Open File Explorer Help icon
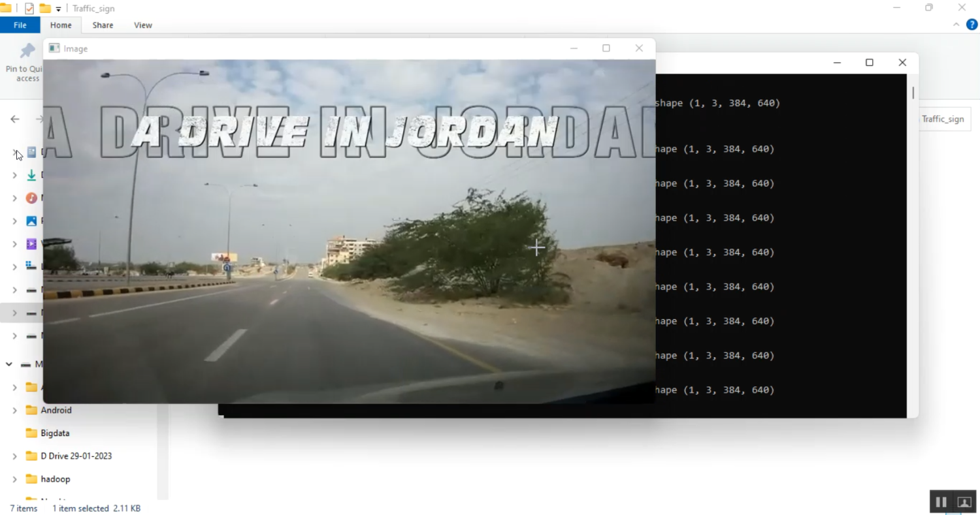The image size is (980, 515). point(972,25)
